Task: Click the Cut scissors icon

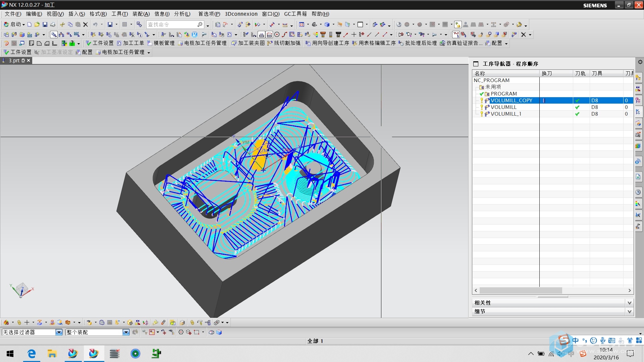Action: 62,24
